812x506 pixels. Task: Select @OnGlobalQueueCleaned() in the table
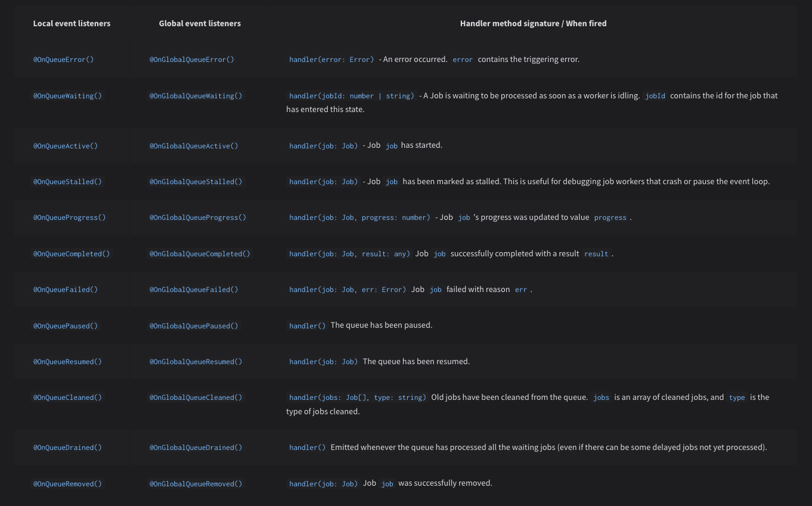point(196,398)
